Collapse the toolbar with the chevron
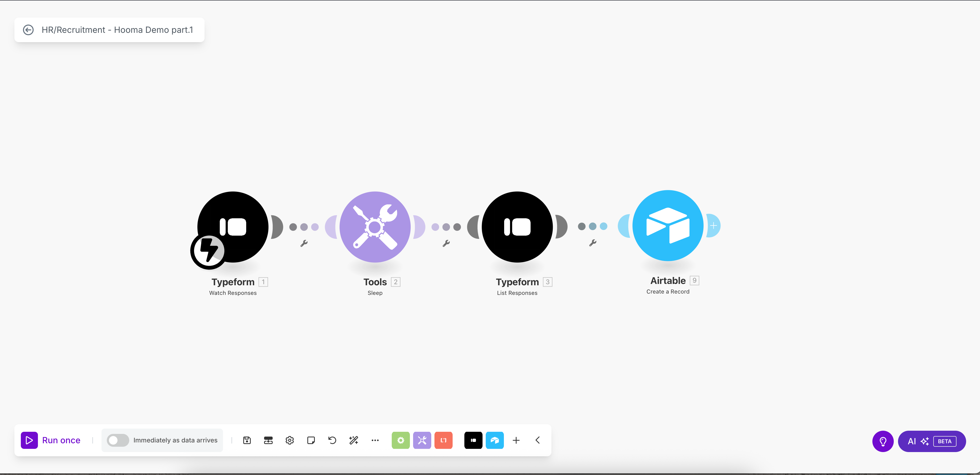Image resolution: width=980 pixels, height=475 pixels. 537,440
